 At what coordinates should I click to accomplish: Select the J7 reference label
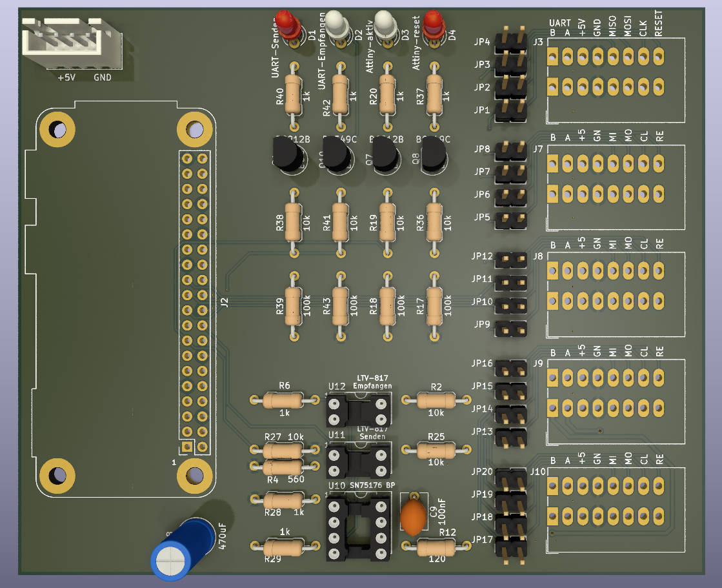tap(538, 149)
